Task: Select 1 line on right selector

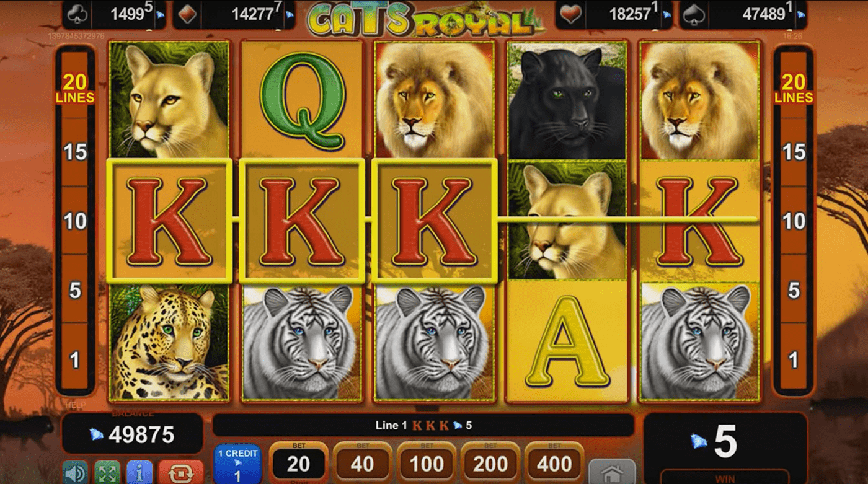Action: tap(794, 359)
